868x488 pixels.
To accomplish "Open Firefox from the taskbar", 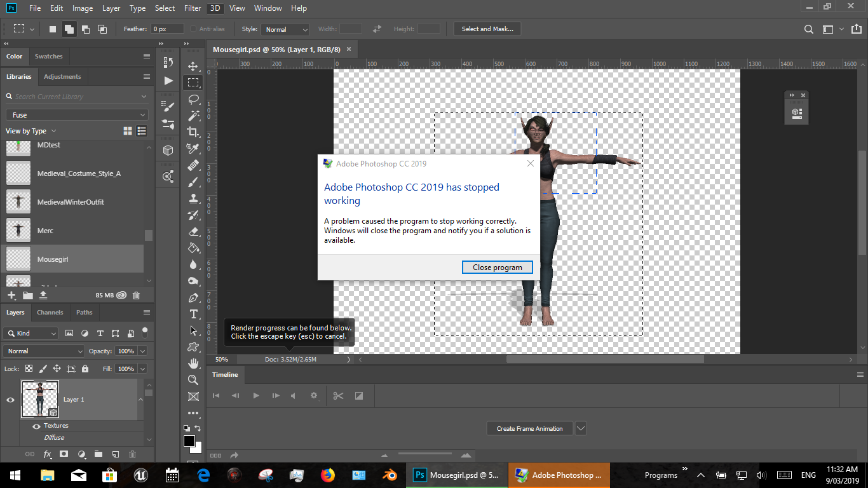I will [327, 475].
